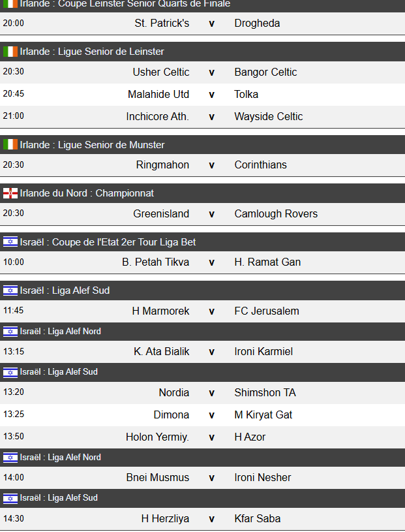Click the Israel flag in the header above H Herzliya
Image resolution: width=405 pixels, height=532 pixels.
pos(10,498)
